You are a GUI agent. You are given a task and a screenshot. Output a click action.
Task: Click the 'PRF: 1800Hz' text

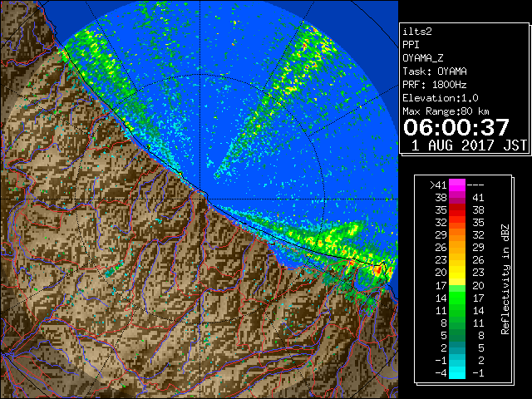pyautogui.click(x=435, y=85)
